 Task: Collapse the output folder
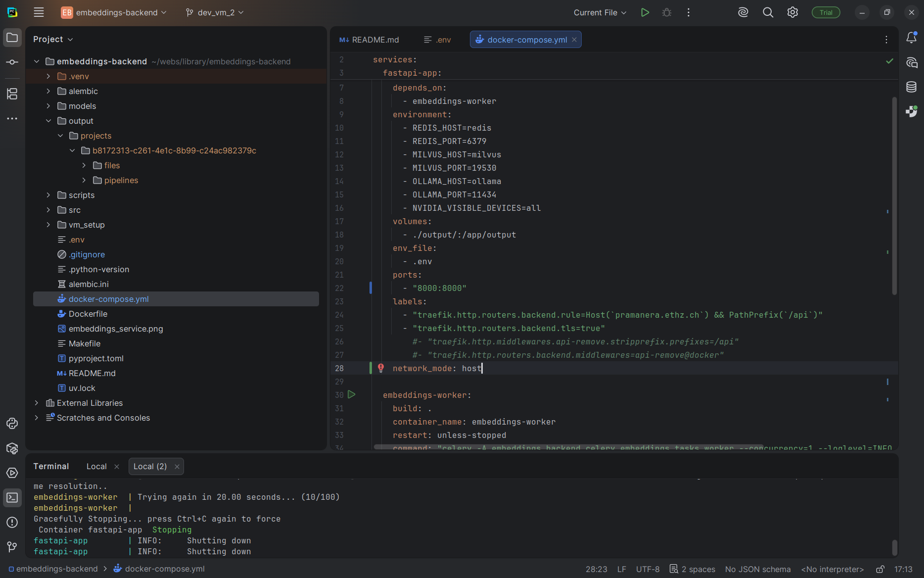point(48,121)
